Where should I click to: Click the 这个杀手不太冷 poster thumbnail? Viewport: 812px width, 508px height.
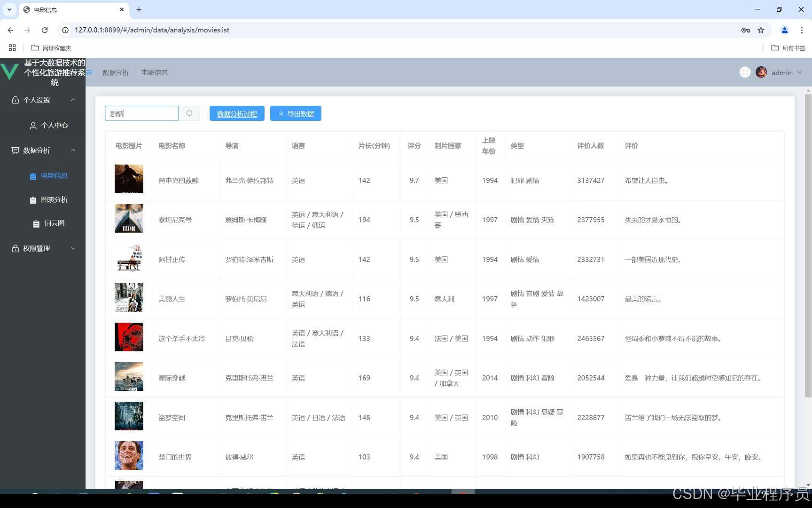(x=129, y=337)
